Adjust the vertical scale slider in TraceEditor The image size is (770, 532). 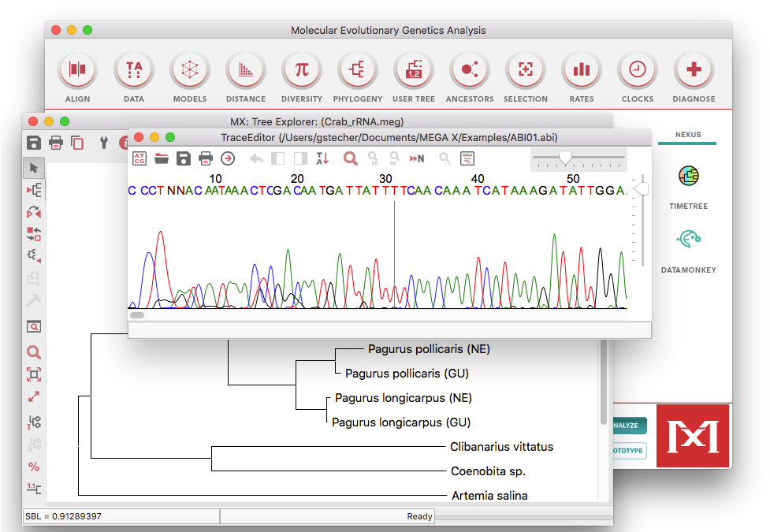pos(641,189)
